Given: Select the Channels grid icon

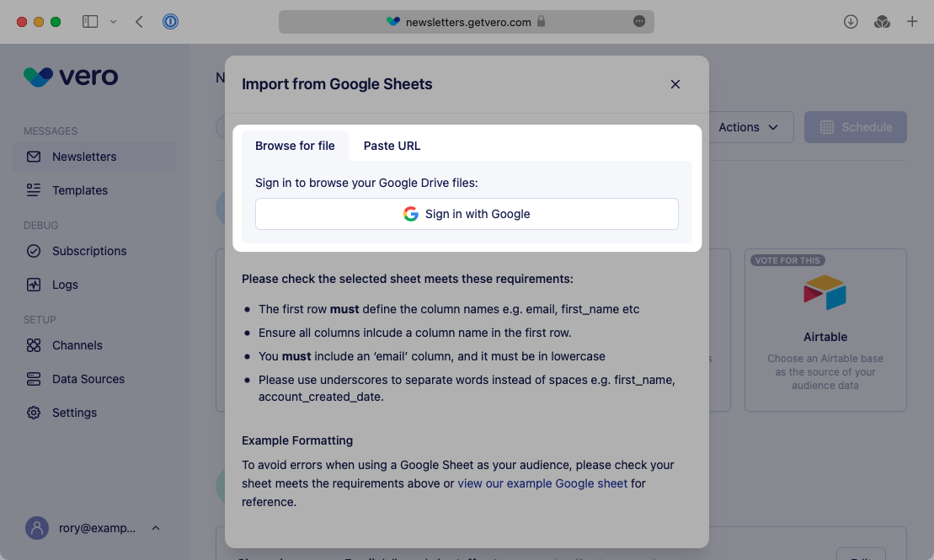Looking at the screenshot, I should point(34,345).
